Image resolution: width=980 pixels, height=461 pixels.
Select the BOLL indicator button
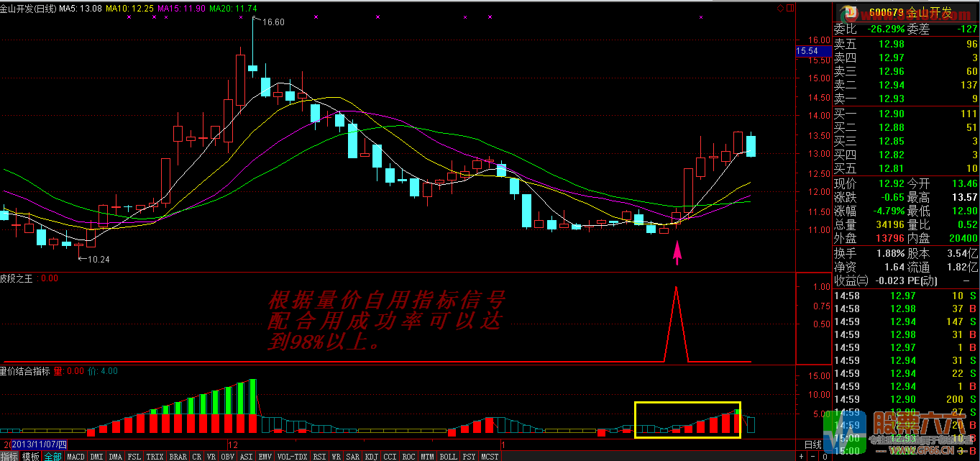448,456
